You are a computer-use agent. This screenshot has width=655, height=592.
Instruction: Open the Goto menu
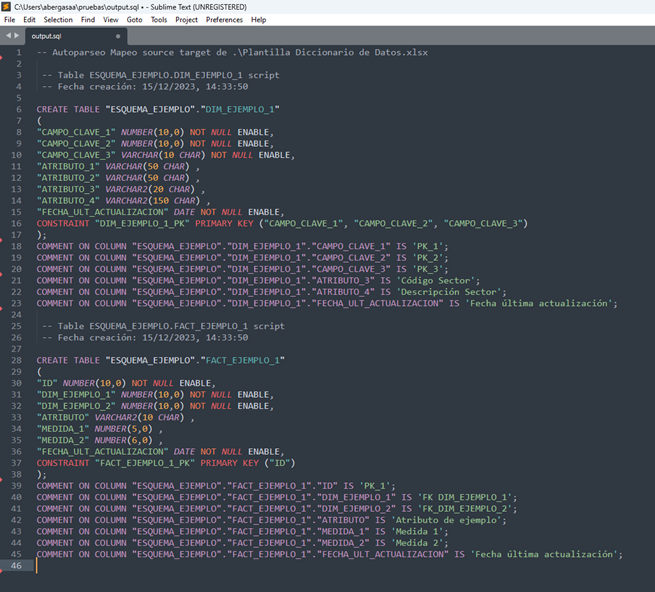(x=135, y=20)
